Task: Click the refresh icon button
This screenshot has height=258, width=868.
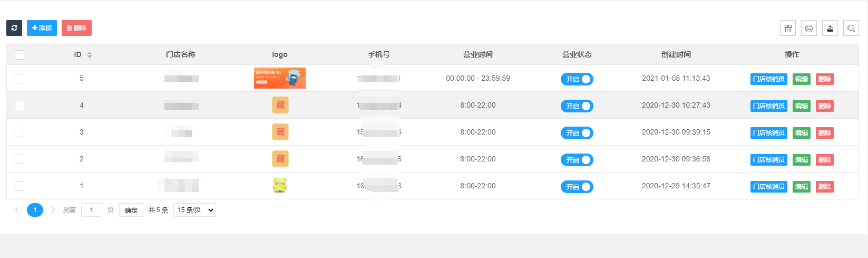Action: pyautogui.click(x=14, y=28)
